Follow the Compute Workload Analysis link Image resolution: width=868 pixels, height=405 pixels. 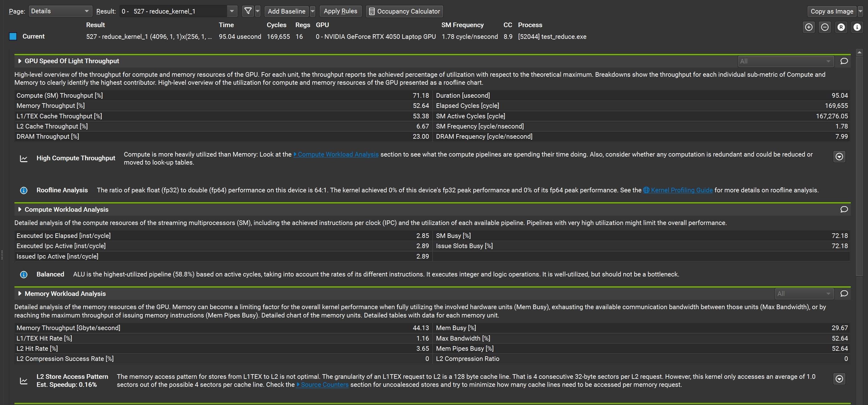coord(336,154)
